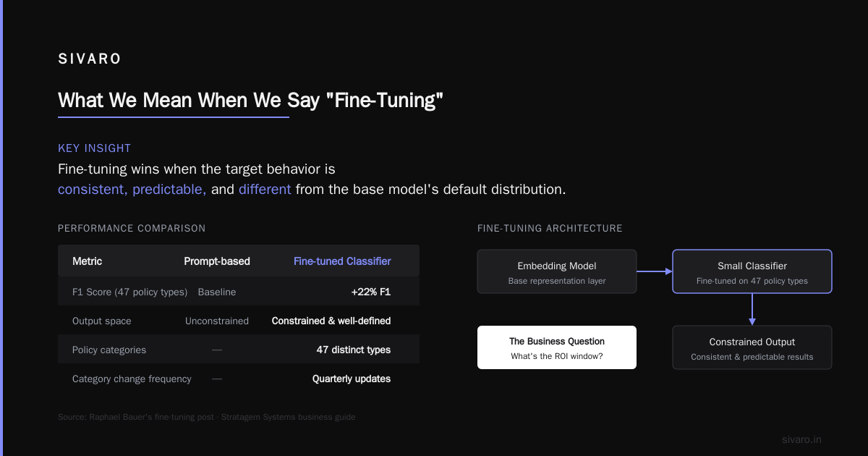Click the 47 distinct types cell

click(x=354, y=350)
